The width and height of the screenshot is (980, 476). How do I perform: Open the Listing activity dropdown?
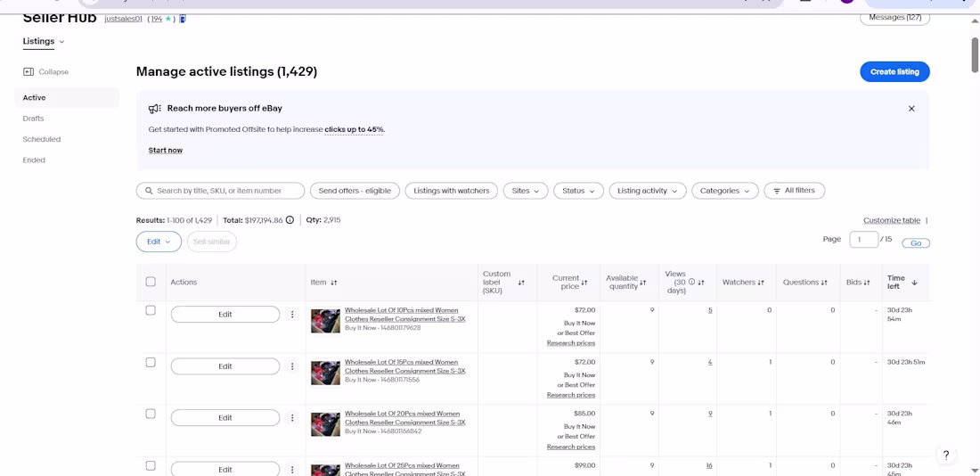(648, 191)
